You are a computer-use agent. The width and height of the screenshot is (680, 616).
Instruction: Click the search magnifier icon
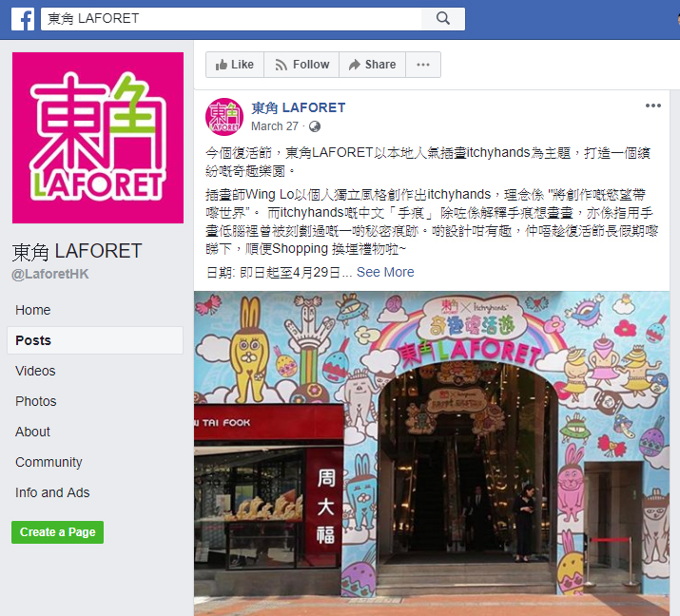tap(443, 19)
